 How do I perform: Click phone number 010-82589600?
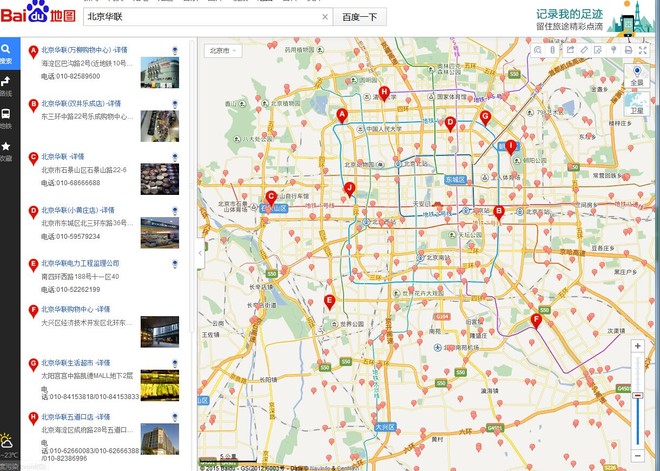[71, 76]
